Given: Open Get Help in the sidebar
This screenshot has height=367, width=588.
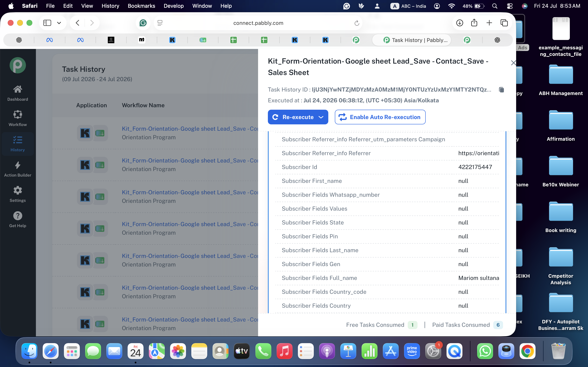Looking at the screenshot, I should (18, 220).
